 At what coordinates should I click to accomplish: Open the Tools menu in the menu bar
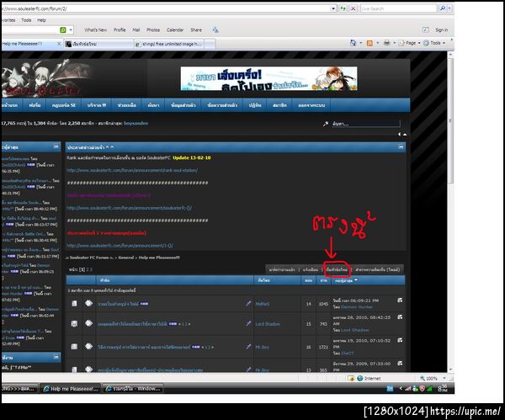tap(26, 20)
